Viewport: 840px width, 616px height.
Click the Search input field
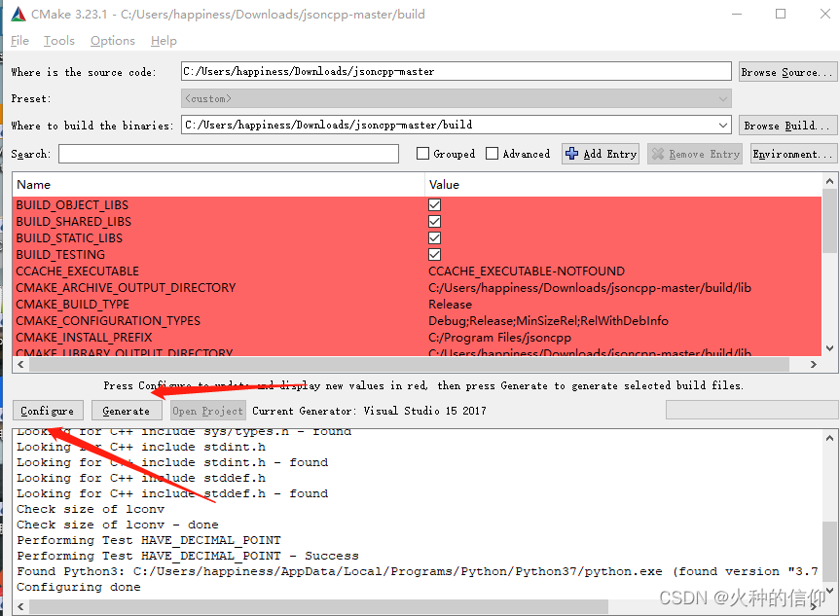tap(229, 154)
